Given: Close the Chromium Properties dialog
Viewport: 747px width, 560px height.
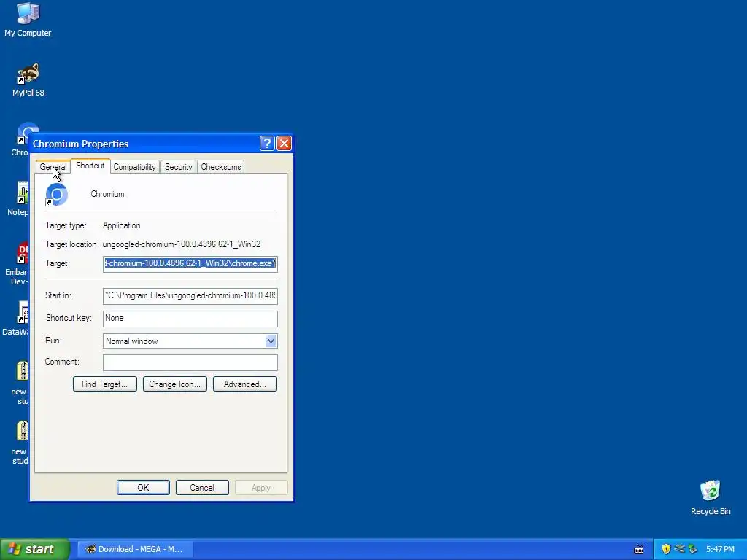Looking at the screenshot, I should click(x=284, y=144).
